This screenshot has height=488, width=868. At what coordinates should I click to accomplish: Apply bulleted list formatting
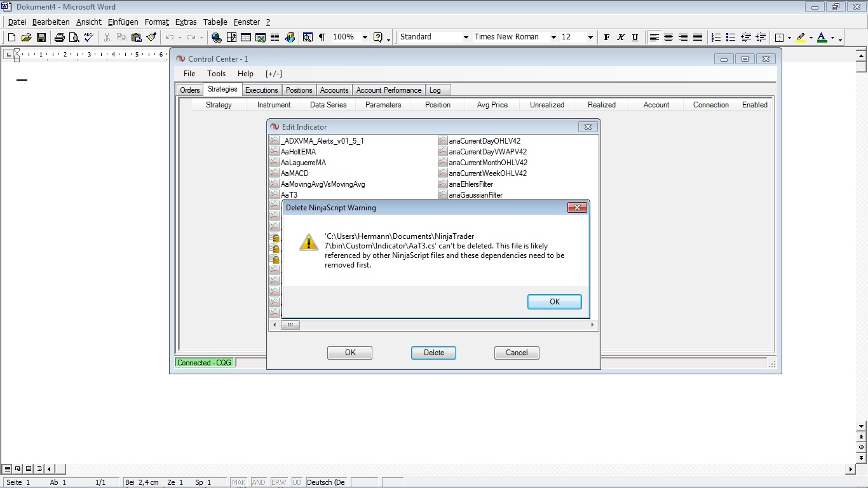click(x=731, y=37)
